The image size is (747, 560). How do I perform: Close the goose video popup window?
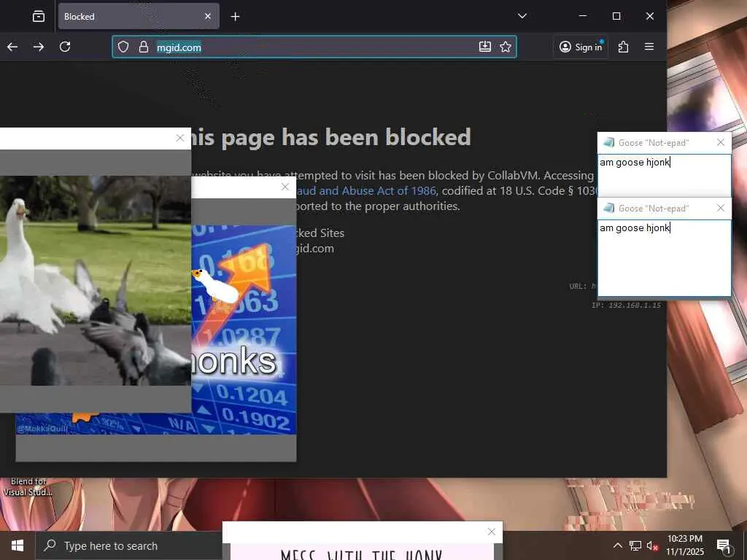pyautogui.click(x=180, y=138)
